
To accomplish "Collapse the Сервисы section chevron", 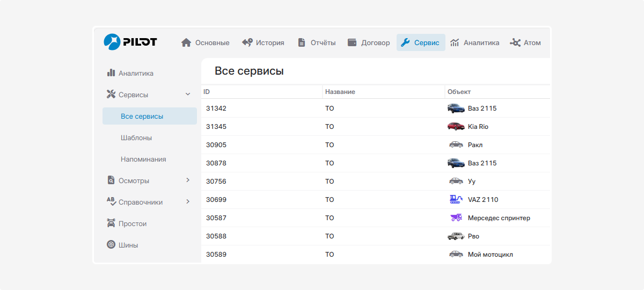I will (x=188, y=95).
